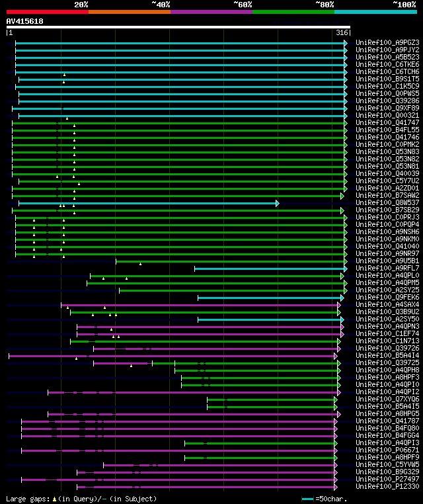Select the UniRef100_P27497 label
The image size is (423, 504).
387,480
